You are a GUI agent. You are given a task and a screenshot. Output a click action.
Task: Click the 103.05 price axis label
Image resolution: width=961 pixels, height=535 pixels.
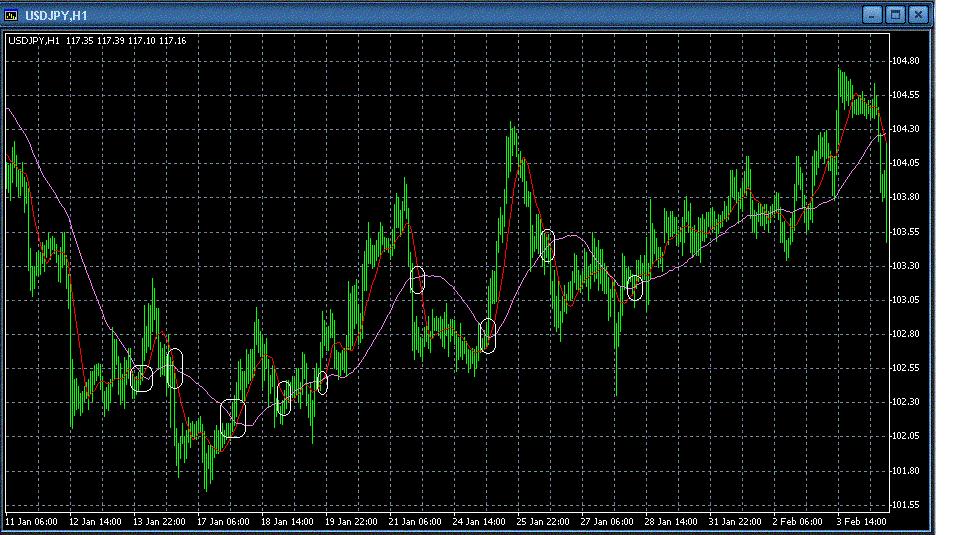(x=905, y=300)
